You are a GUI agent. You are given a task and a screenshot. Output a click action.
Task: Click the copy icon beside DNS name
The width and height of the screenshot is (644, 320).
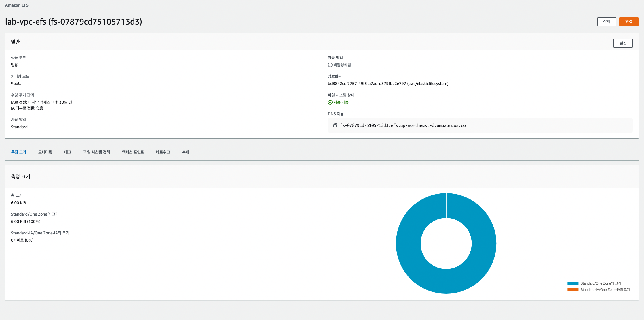tap(335, 125)
